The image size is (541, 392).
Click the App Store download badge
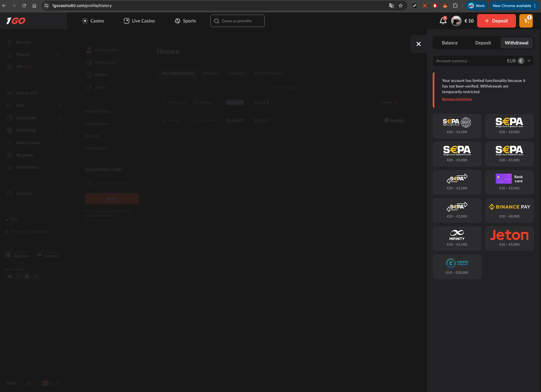(18, 254)
